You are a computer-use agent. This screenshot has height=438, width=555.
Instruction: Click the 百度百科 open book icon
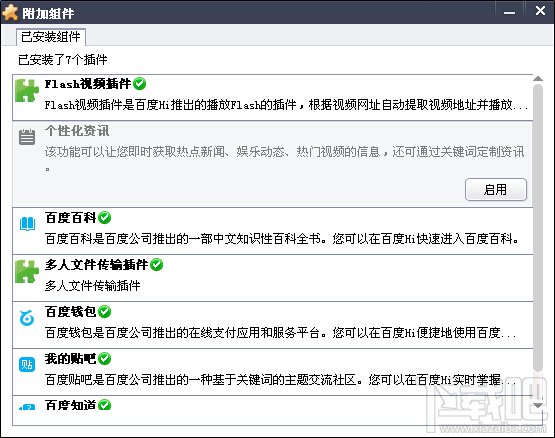click(x=27, y=223)
